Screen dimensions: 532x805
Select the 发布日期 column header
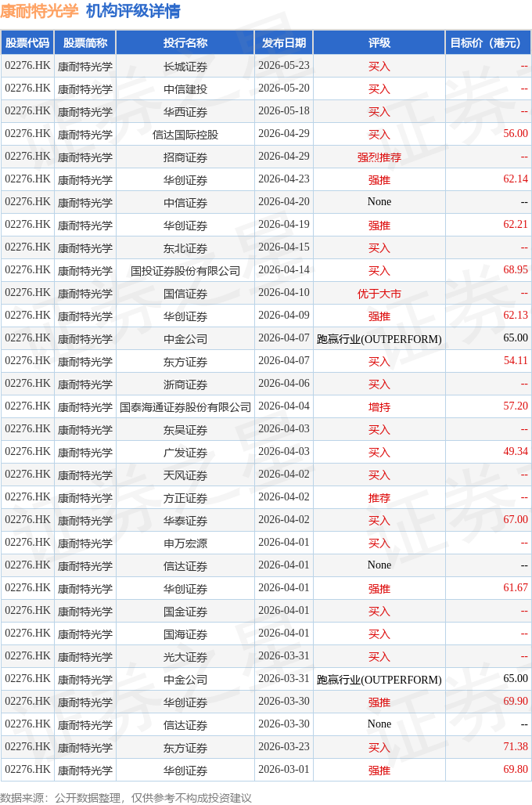(284, 43)
